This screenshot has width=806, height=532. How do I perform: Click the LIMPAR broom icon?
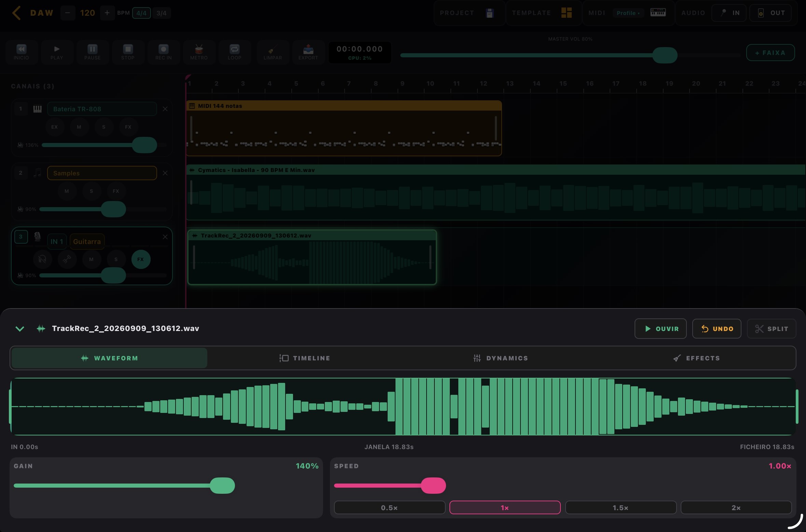click(x=273, y=52)
